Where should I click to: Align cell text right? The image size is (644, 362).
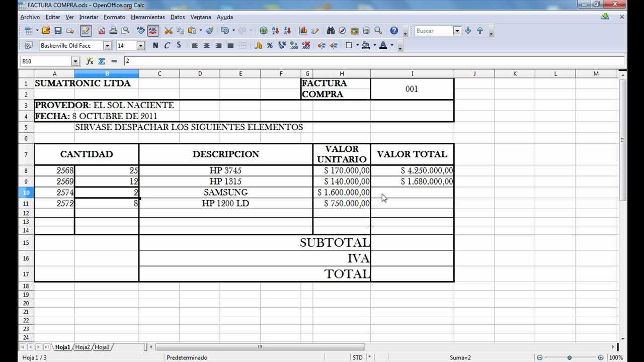click(218, 45)
